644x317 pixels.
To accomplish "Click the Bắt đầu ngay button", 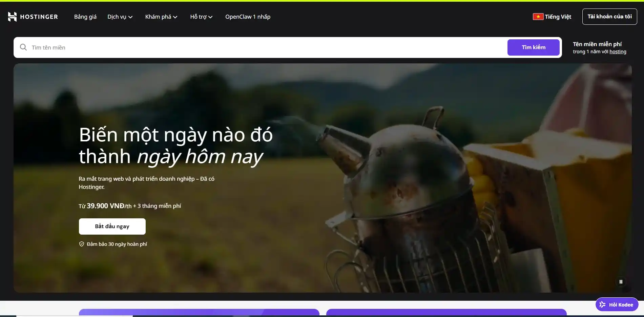I will pyautogui.click(x=112, y=226).
